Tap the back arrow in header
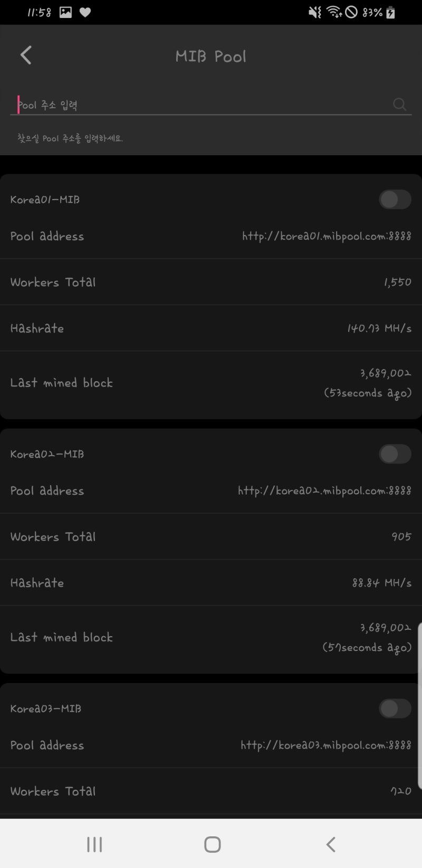The height and width of the screenshot is (868, 422). pyautogui.click(x=26, y=55)
